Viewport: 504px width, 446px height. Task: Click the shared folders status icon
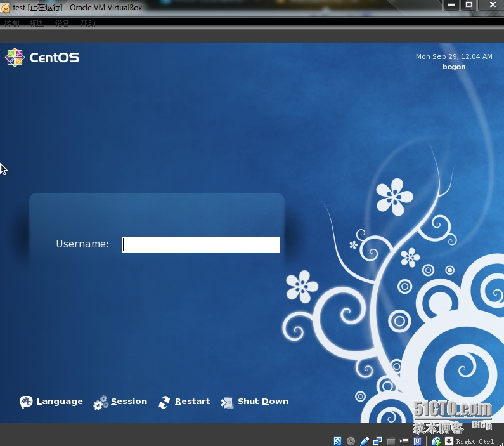tap(391, 441)
